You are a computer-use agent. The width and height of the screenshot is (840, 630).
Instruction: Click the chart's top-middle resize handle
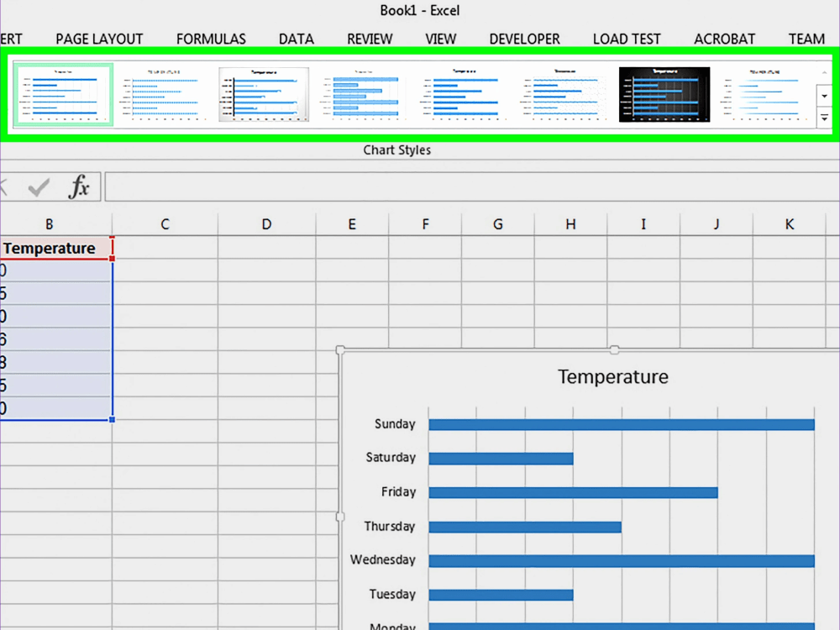click(615, 349)
